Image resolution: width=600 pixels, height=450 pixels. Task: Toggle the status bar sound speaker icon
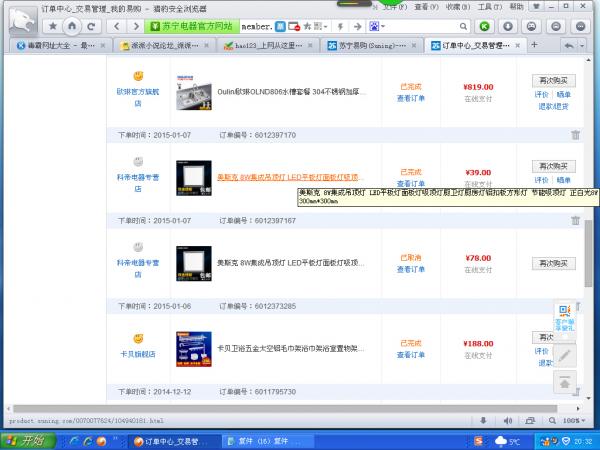[x=508, y=421]
